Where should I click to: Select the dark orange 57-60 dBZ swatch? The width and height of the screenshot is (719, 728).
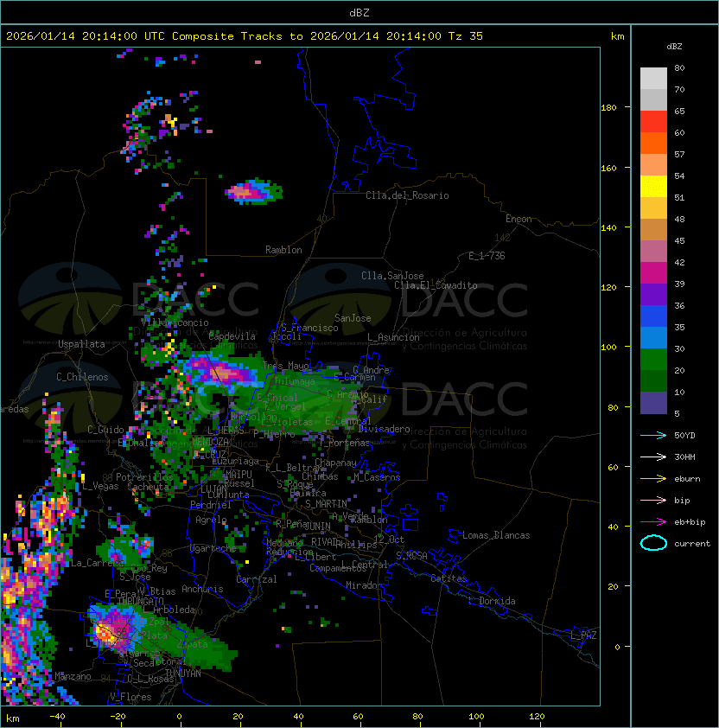(x=653, y=143)
